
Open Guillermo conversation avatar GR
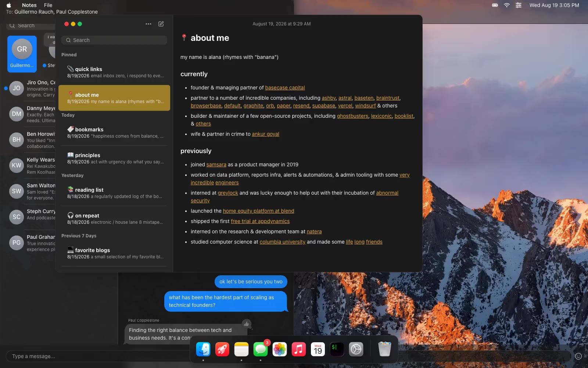point(22,54)
